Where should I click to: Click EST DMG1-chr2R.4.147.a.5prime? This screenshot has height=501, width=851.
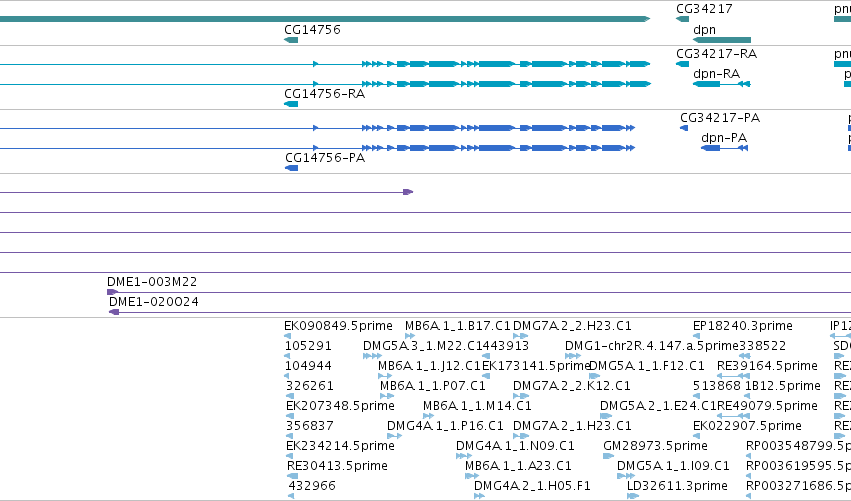pos(651,346)
